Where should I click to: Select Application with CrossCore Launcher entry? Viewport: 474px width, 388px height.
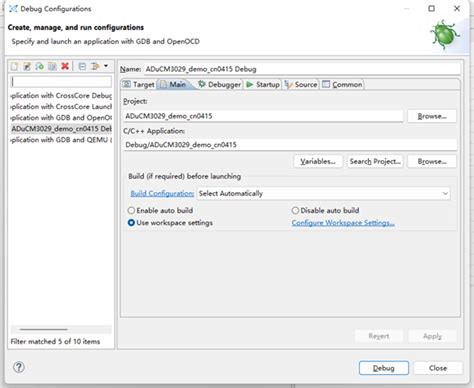(61, 106)
